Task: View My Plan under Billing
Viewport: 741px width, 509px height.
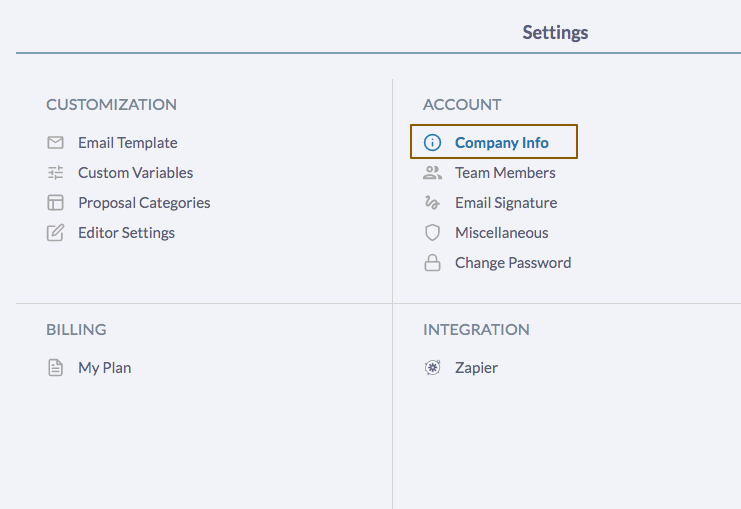Action: tap(104, 368)
